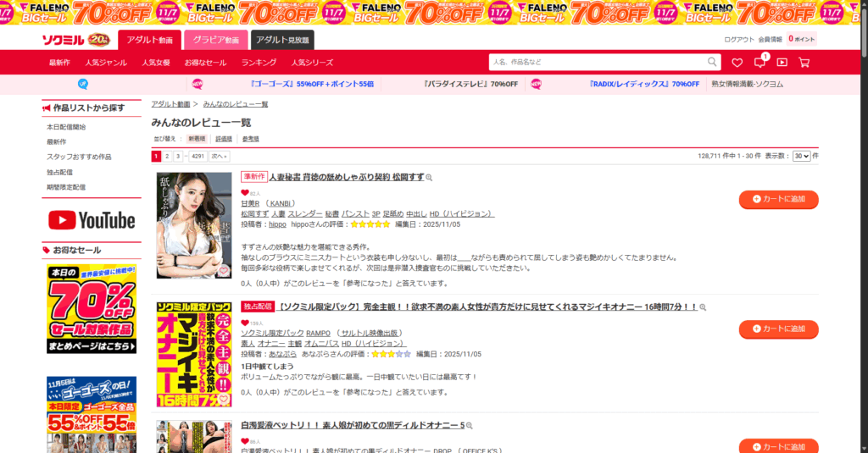Sort reviews by 新着順
The image size is (868, 453).
197,139
